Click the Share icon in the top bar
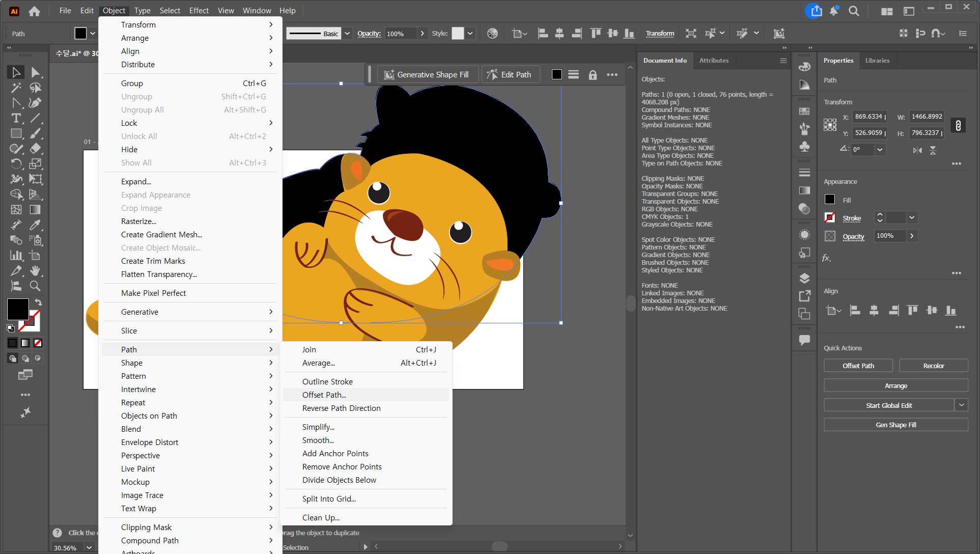The width and height of the screenshot is (980, 554). click(816, 11)
